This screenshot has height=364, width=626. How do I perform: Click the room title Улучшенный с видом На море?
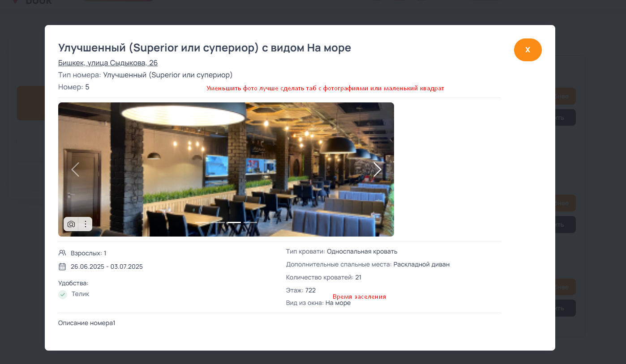point(205,48)
